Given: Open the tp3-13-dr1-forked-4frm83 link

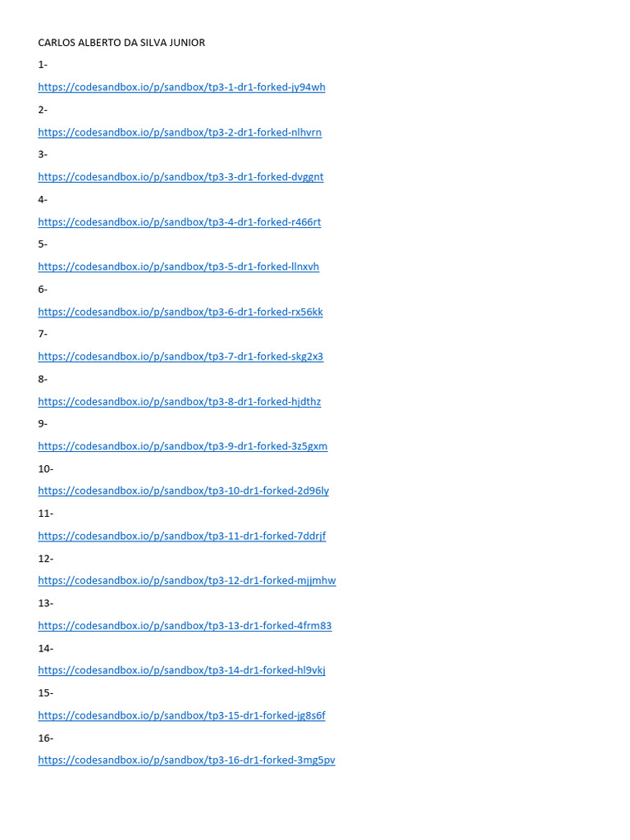Looking at the screenshot, I should tap(185, 626).
